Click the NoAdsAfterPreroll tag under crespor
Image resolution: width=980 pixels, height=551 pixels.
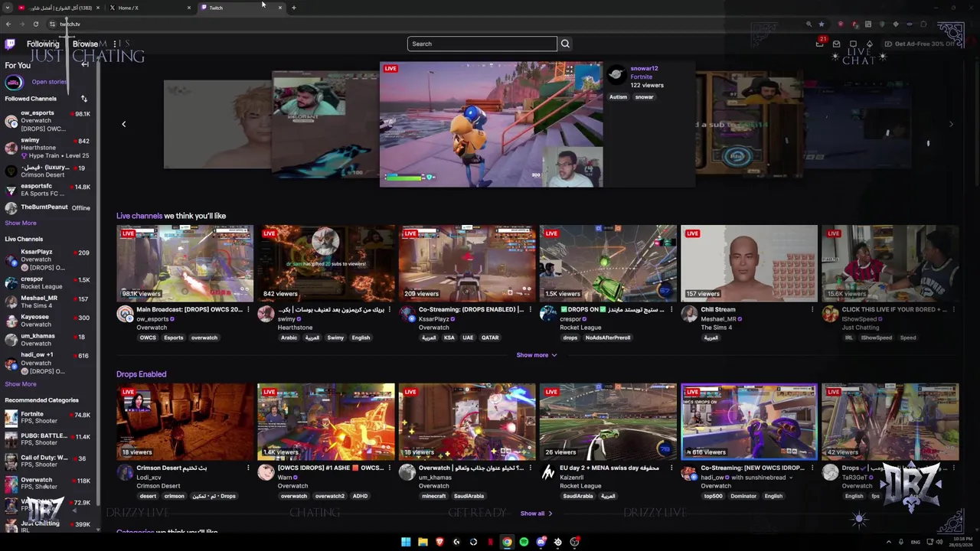pyautogui.click(x=607, y=337)
